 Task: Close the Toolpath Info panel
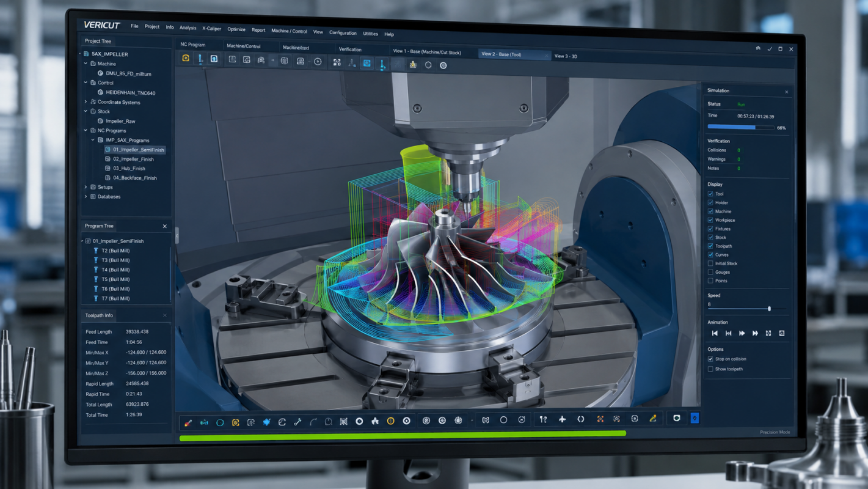point(164,315)
